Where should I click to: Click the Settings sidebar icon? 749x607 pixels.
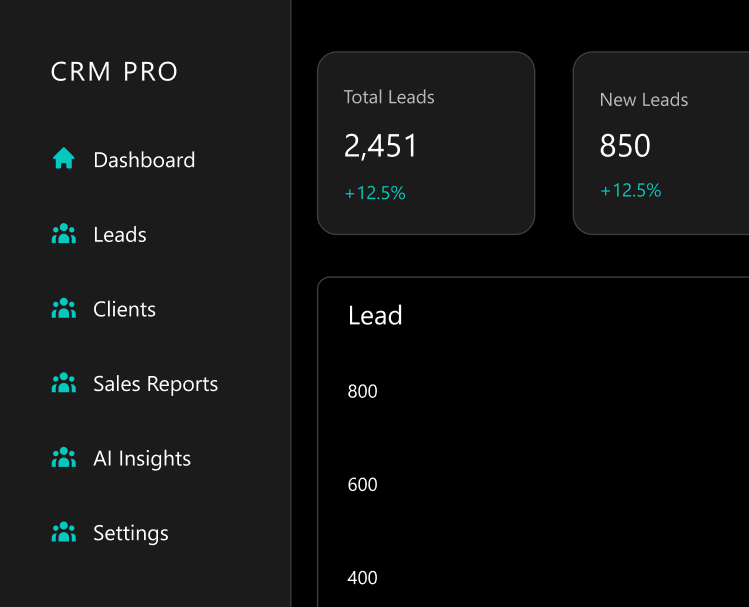pos(64,533)
